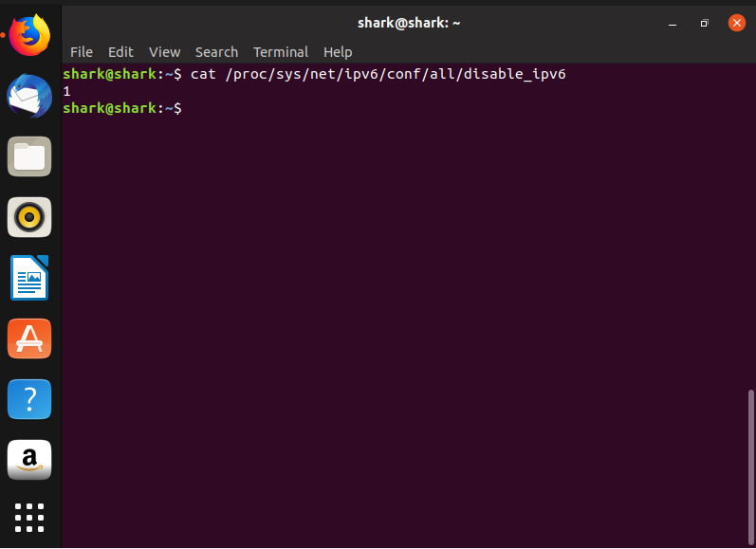756x549 pixels.
Task: Open the File menu
Action: point(82,52)
